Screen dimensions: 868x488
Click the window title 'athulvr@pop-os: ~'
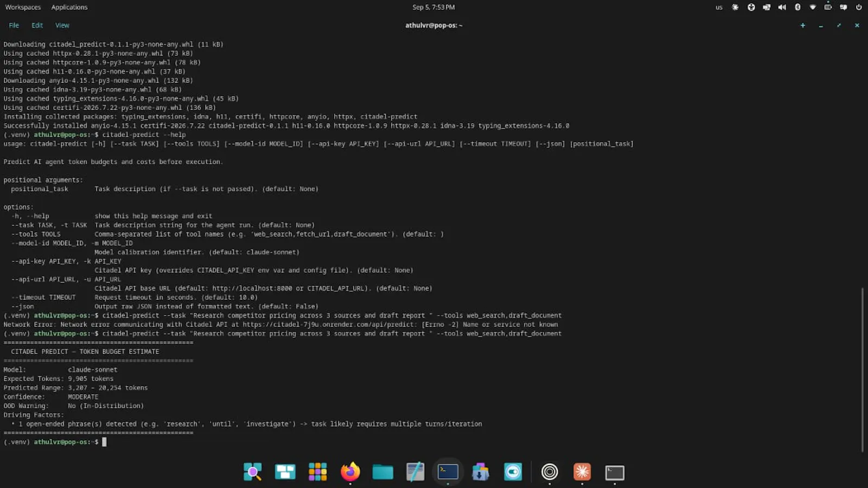tap(434, 25)
